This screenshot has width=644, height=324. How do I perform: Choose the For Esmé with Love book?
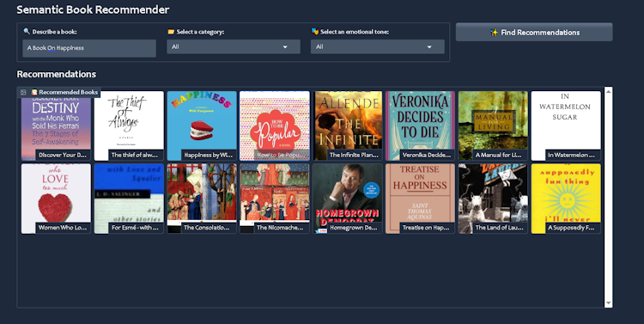pos(129,199)
